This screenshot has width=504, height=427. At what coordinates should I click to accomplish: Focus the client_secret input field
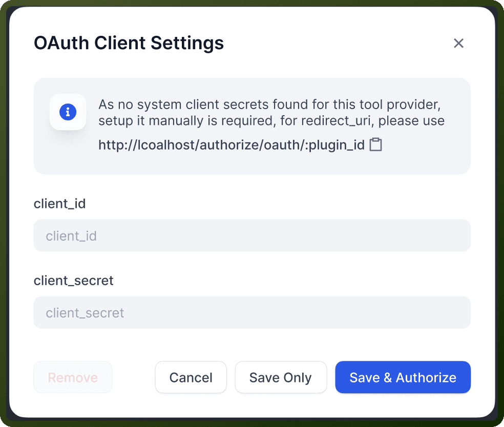(x=252, y=312)
